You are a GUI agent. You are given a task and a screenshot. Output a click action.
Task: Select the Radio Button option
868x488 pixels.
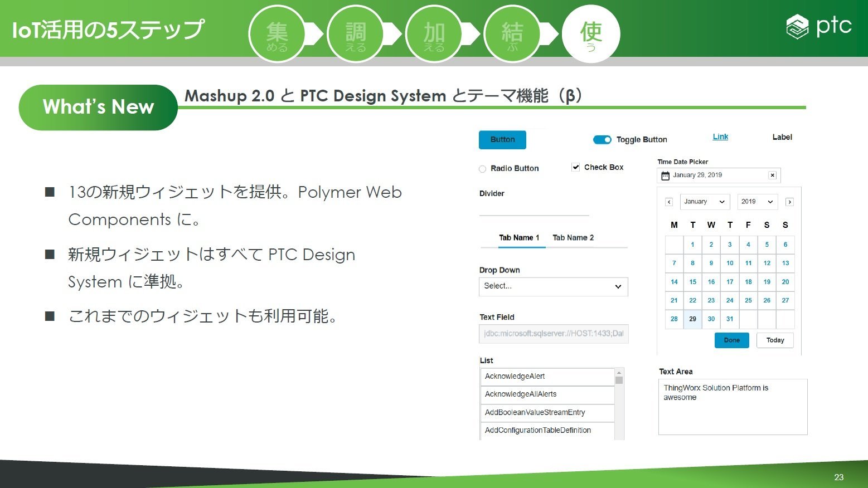(x=483, y=169)
